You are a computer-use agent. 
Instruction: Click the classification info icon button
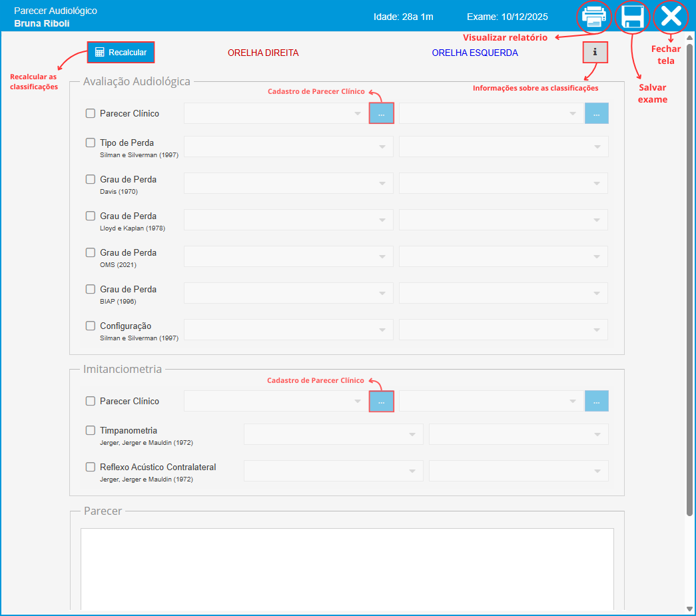pyautogui.click(x=595, y=52)
